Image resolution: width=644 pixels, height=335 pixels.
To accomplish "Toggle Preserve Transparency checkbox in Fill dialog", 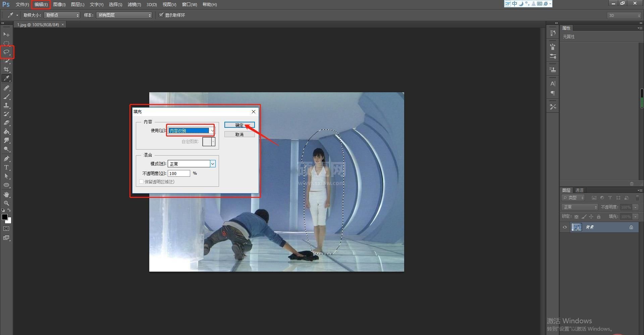I will pyautogui.click(x=141, y=182).
